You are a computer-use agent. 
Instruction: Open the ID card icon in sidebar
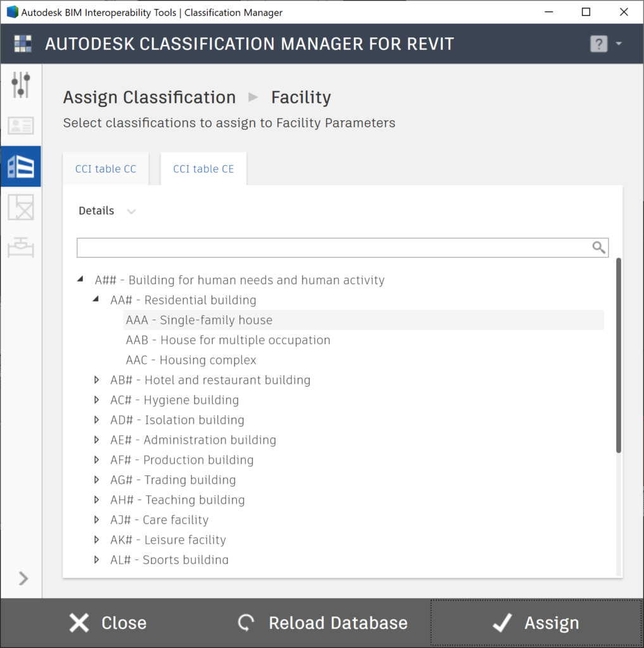(x=21, y=125)
